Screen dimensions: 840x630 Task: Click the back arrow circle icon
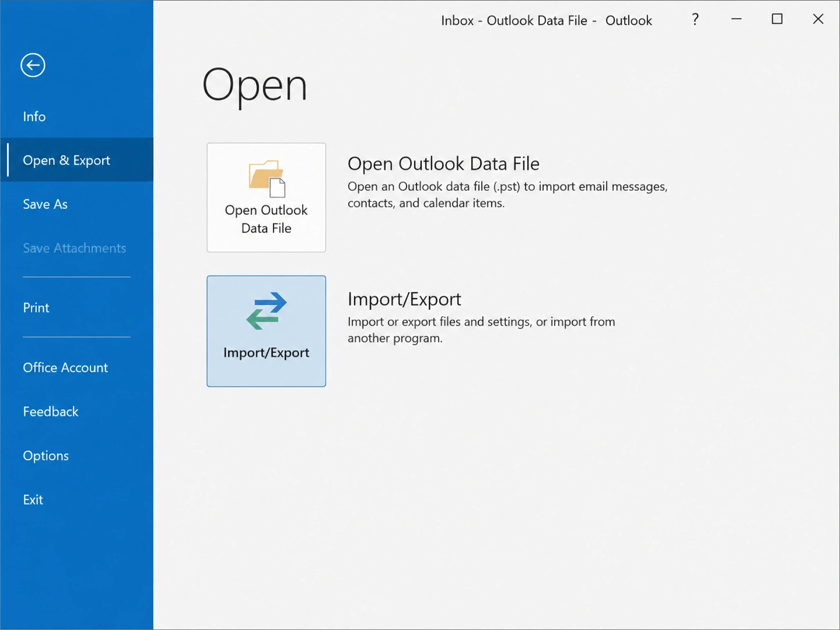tap(33, 65)
